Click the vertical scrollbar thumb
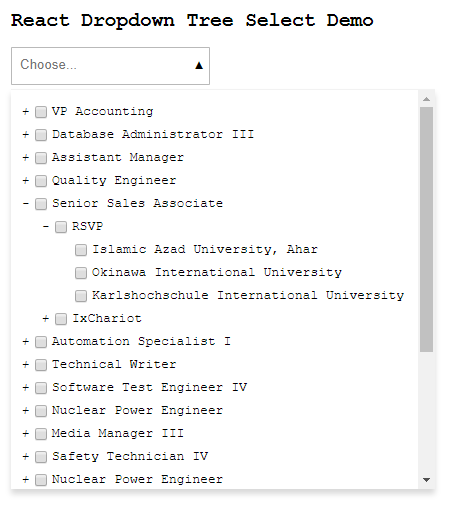 click(x=426, y=229)
